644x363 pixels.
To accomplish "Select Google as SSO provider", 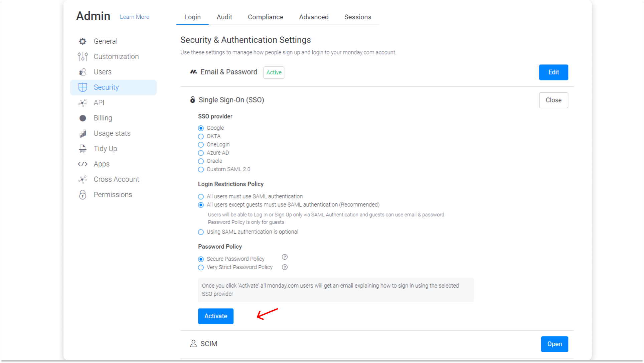I will click(x=201, y=128).
